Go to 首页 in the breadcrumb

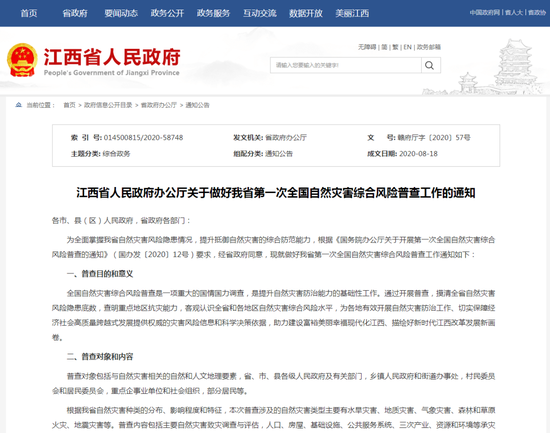click(x=69, y=105)
